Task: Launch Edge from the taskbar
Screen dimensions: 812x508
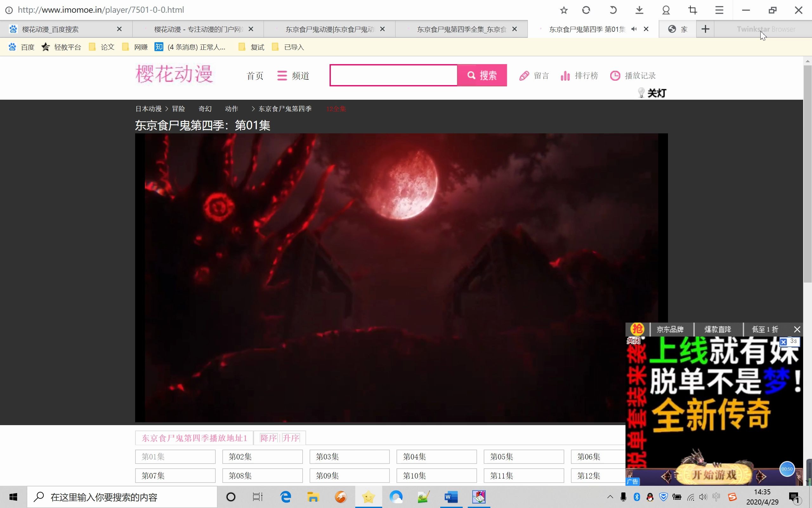Action: pyautogui.click(x=285, y=497)
